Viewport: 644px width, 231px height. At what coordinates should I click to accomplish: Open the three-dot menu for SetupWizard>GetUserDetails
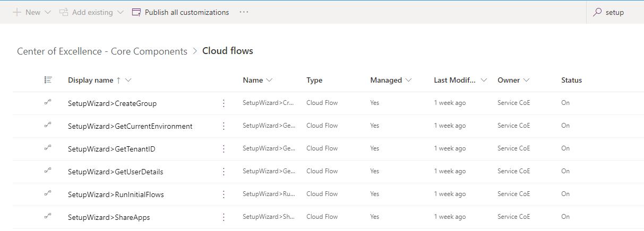coord(224,172)
